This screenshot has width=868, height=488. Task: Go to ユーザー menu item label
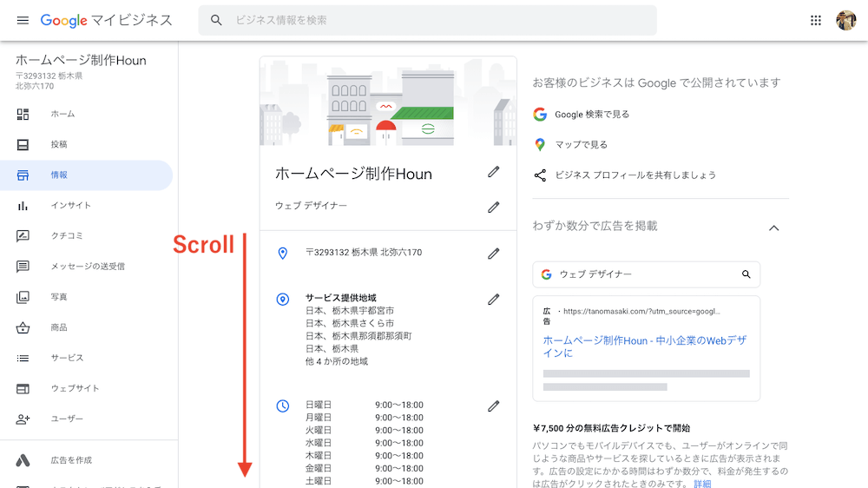(67, 419)
